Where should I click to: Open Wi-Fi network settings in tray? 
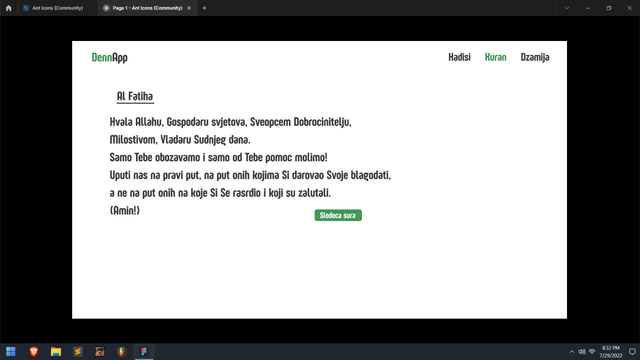592,352
